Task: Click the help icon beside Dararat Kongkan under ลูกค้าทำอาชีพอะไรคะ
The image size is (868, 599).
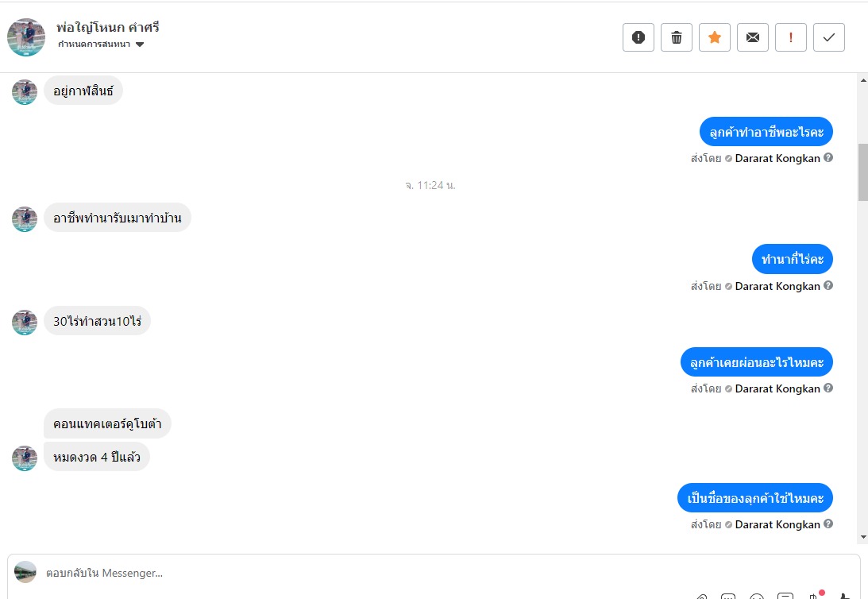Action: pyautogui.click(x=828, y=158)
